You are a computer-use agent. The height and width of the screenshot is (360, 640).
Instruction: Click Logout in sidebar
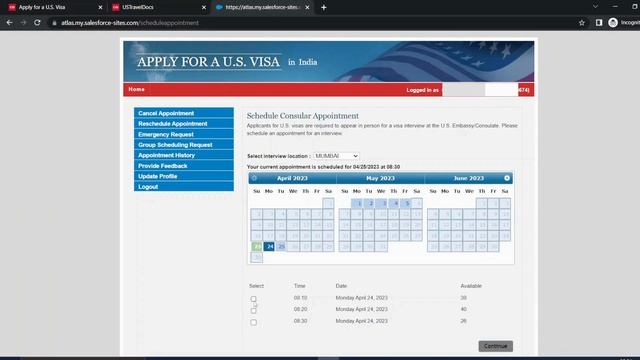pos(184,187)
